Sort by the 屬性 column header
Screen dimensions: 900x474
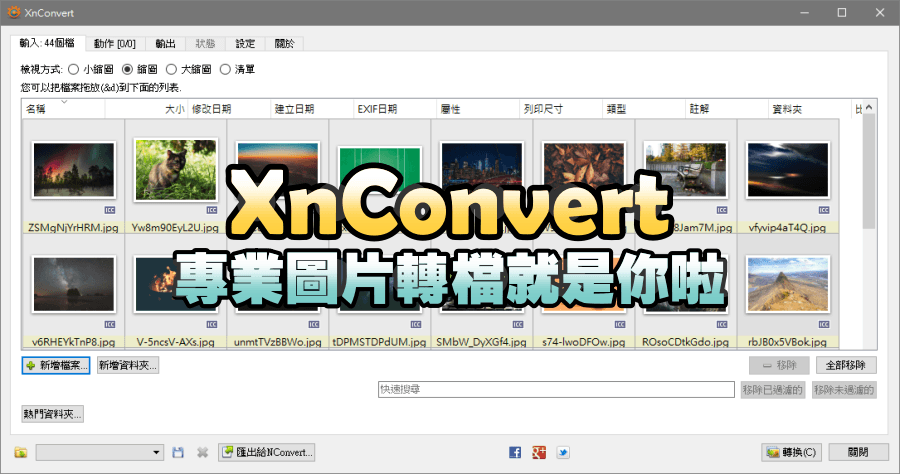click(x=478, y=109)
